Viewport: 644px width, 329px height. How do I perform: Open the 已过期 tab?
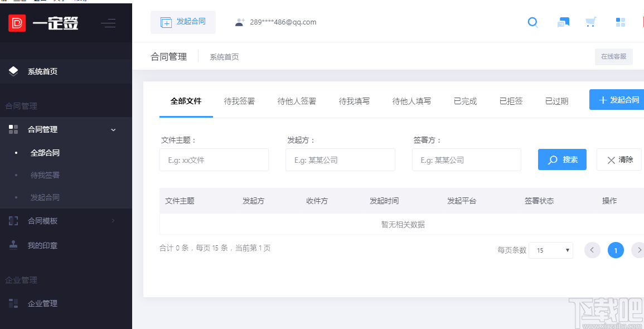[556, 101]
